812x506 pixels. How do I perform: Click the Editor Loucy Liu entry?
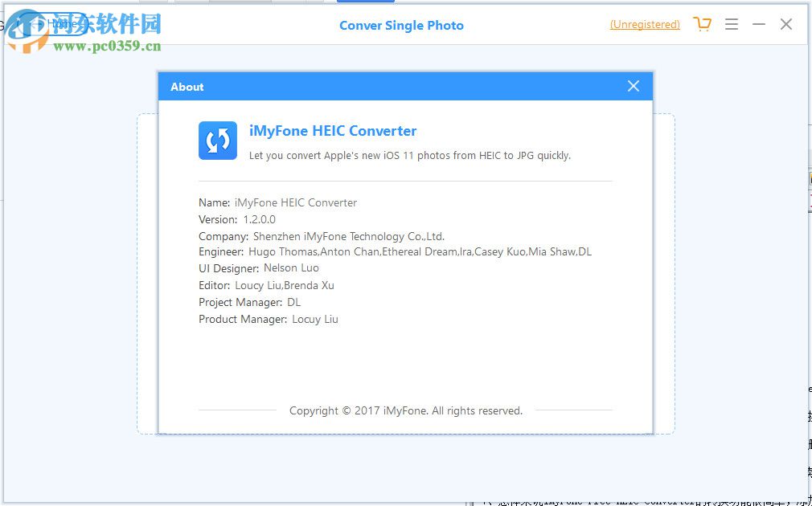click(265, 285)
